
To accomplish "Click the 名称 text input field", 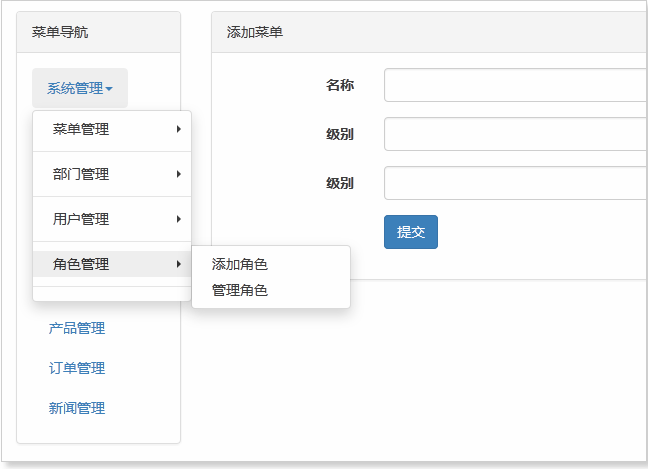I will coord(515,85).
